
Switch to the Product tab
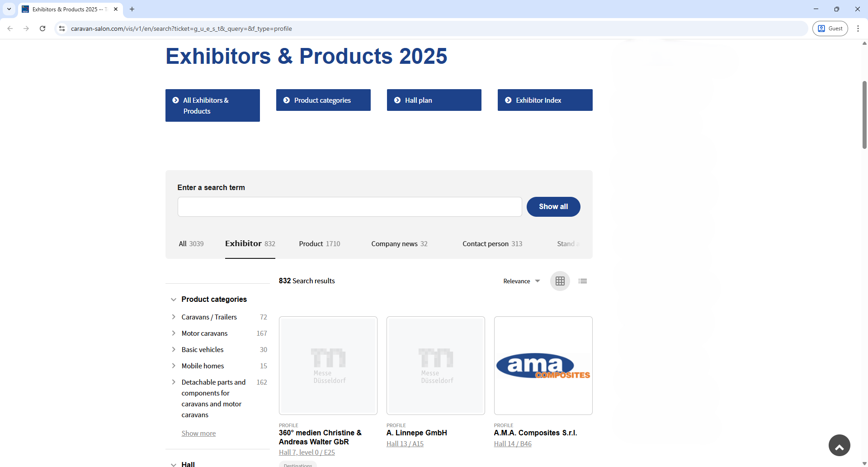[310, 243]
